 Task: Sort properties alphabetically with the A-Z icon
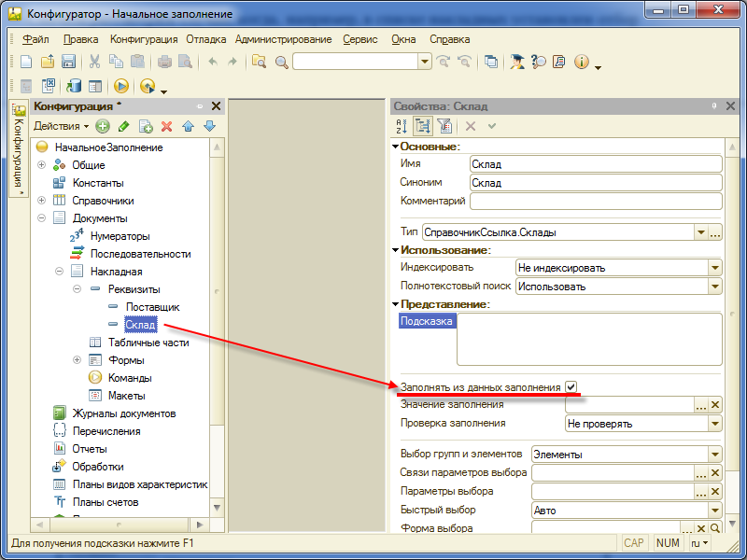click(402, 126)
